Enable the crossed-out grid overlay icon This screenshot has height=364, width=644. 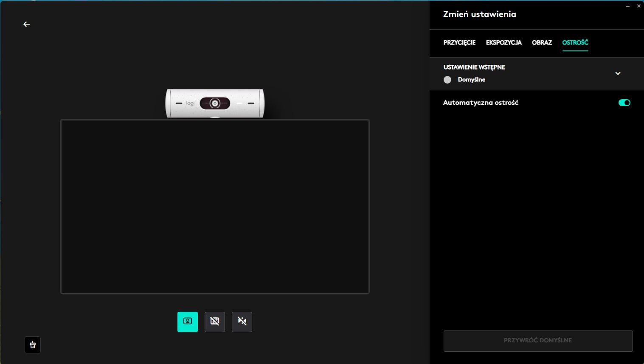(215, 322)
